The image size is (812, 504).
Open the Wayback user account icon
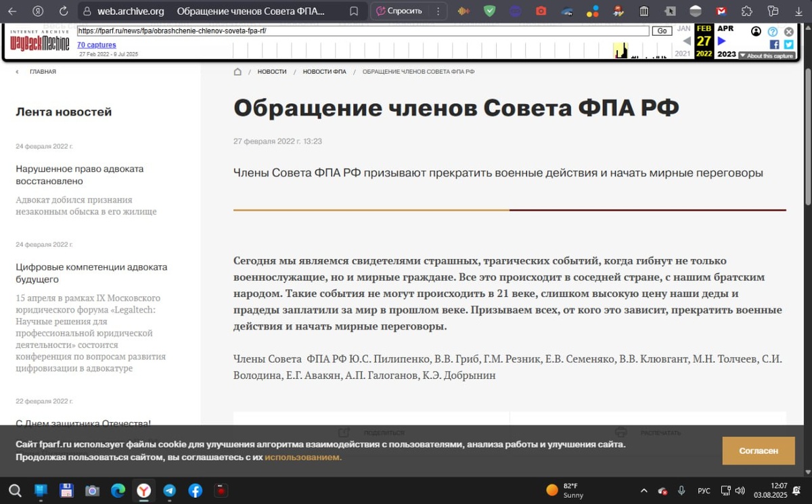(756, 32)
